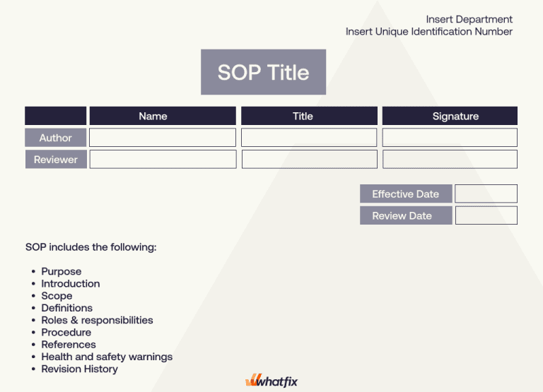Select the Author Title input field
This screenshot has height=392, width=543.
pyautogui.click(x=309, y=138)
